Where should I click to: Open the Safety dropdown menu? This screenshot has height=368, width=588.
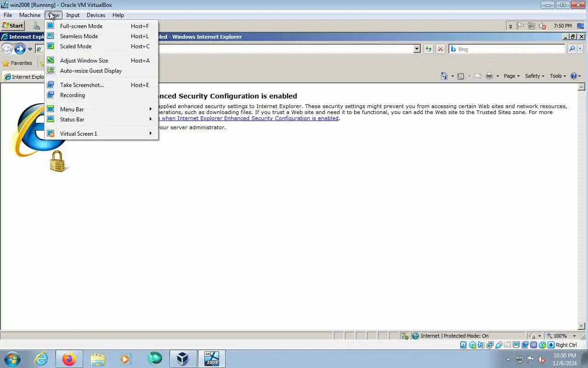pos(535,76)
